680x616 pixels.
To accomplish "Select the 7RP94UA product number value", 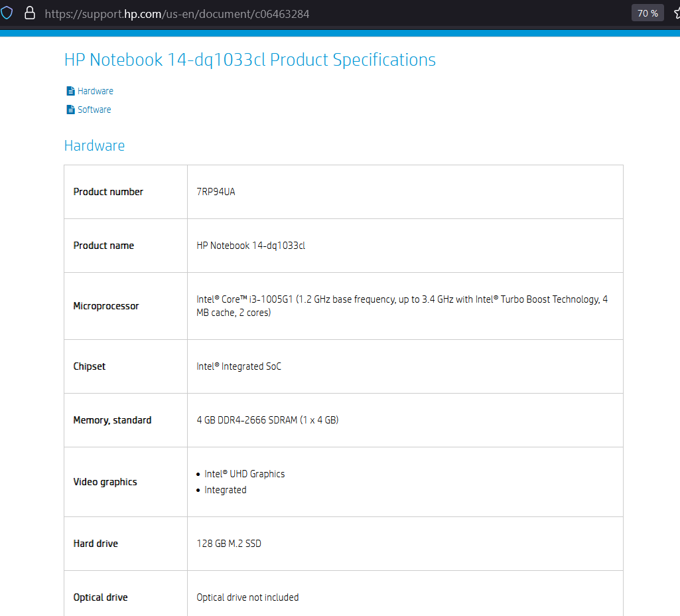I will coord(216,192).
